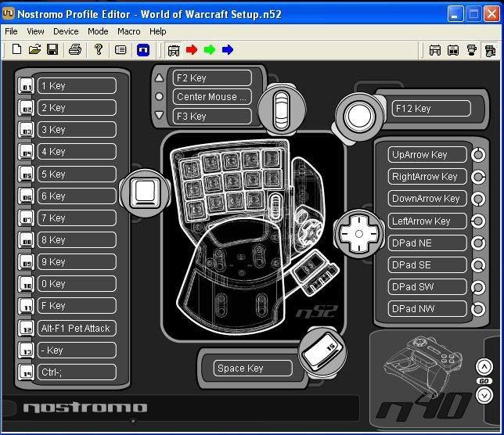The width and height of the screenshot is (504, 435).
Task: Open the View menu
Action: click(x=35, y=31)
